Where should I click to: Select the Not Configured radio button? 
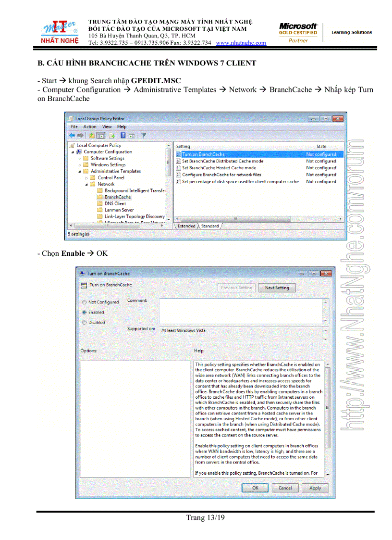85,302
